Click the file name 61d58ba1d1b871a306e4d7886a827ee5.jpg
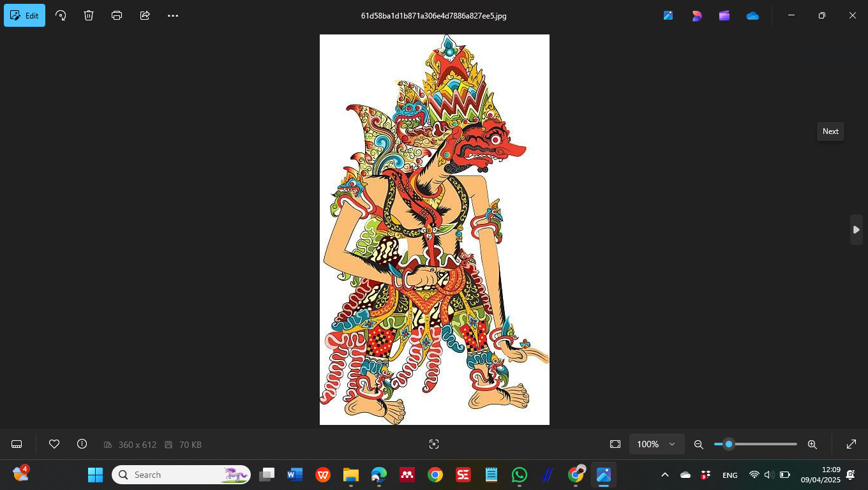This screenshot has height=490, width=868. (434, 15)
